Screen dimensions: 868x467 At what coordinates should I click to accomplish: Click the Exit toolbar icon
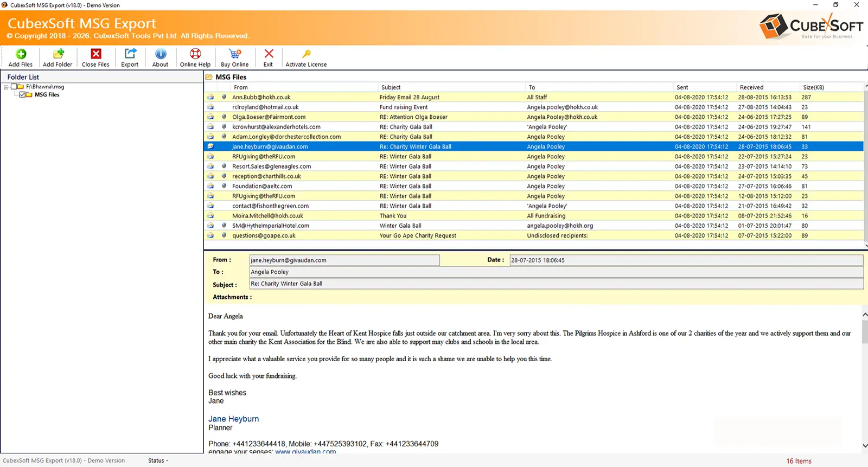pyautogui.click(x=269, y=54)
